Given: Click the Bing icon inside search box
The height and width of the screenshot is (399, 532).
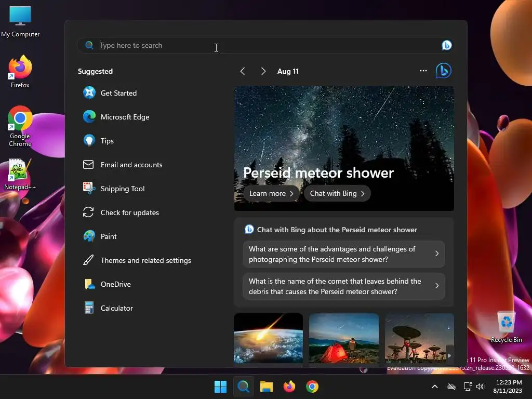Looking at the screenshot, I should coord(446,45).
